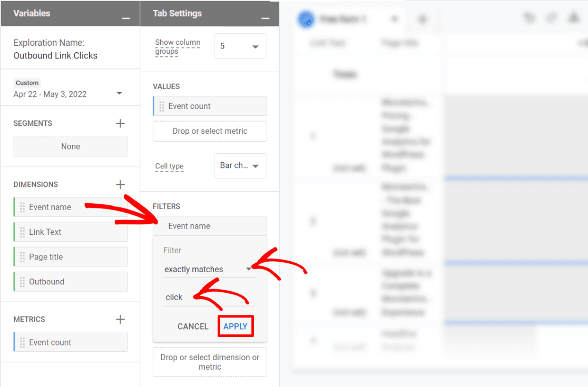The image size is (588, 387).
Task: Switch to the Free form tab
Action: click(342, 19)
